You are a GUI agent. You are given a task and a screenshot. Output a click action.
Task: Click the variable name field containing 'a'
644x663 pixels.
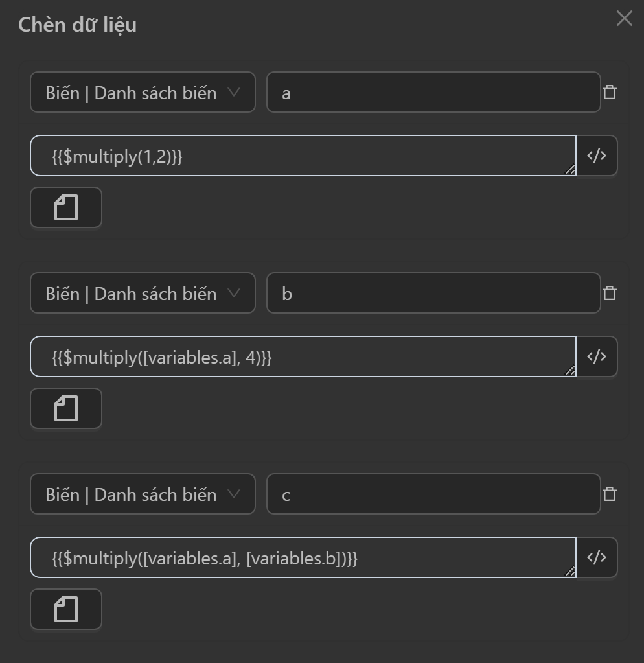(x=433, y=92)
